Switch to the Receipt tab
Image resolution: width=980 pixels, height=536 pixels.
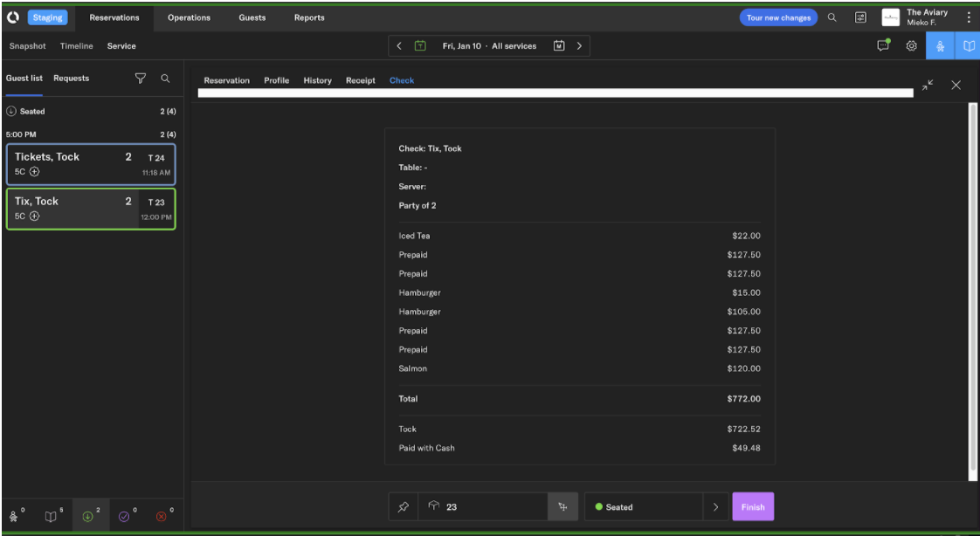tap(360, 80)
